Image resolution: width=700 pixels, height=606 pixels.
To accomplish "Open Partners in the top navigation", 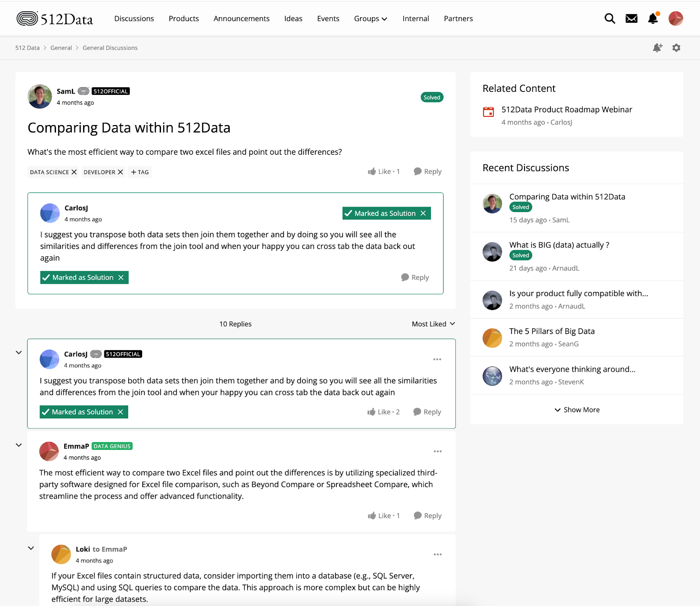I will [458, 18].
